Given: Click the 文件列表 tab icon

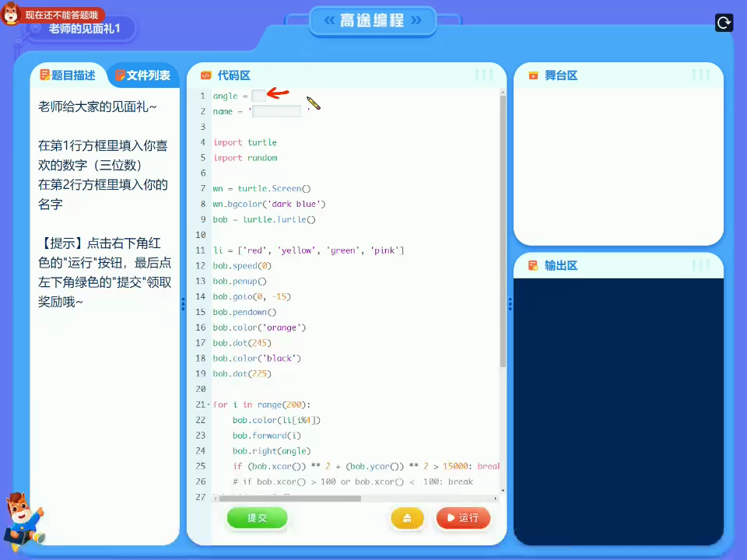Looking at the screenshot, I should pos(120,75).
